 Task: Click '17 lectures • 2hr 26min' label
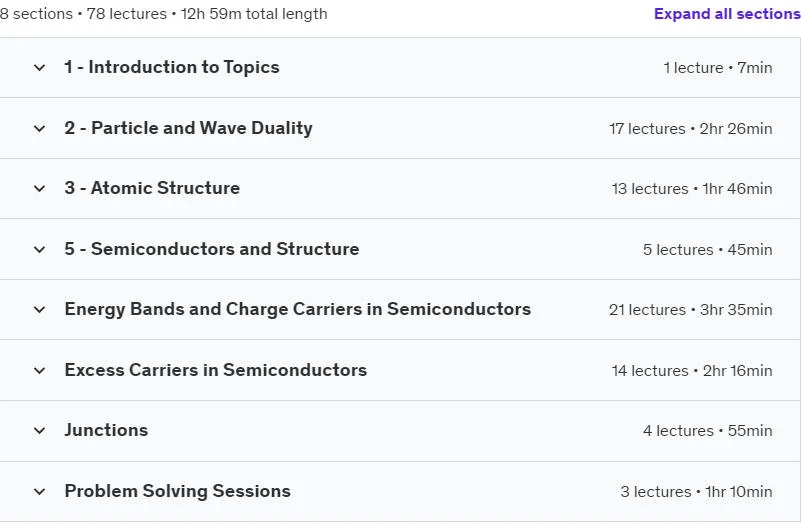(691, 129)
